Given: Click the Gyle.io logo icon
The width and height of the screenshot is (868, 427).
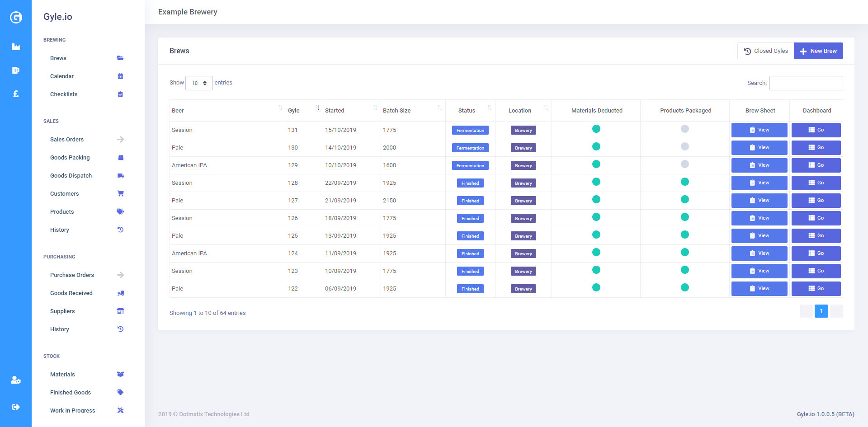Looking at the screenshot, I should [16, 17].
